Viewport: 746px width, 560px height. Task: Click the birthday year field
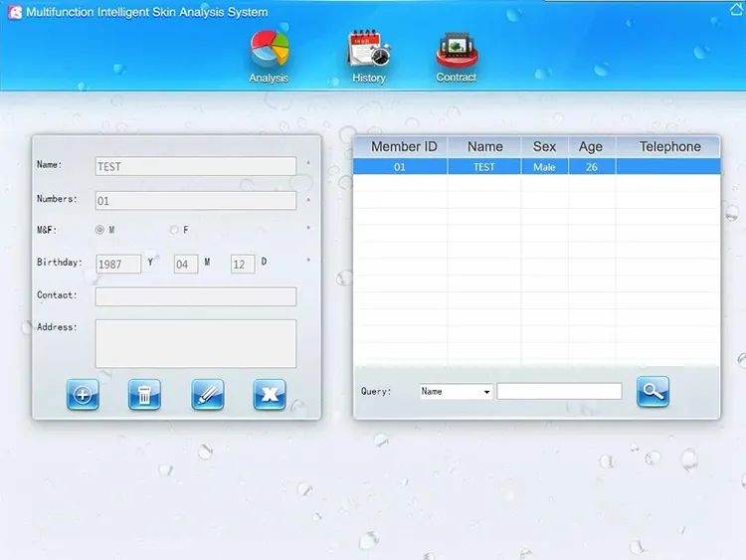click(118, 264)
